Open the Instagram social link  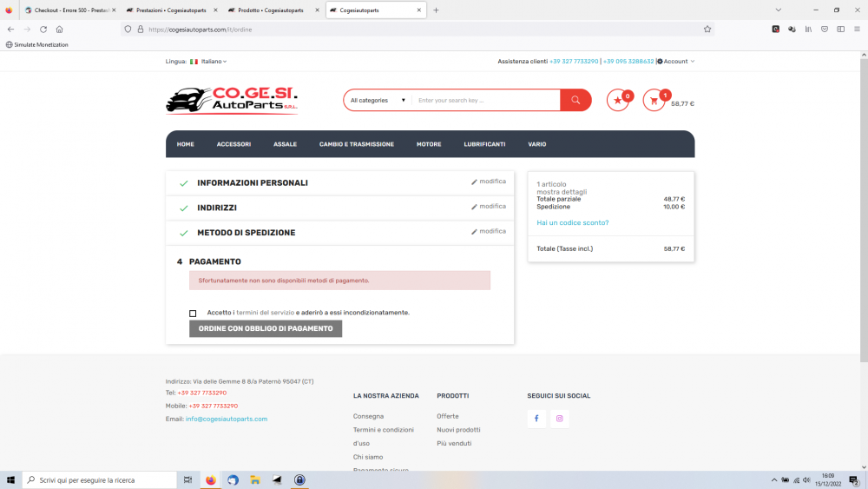[x=560, y=419]
